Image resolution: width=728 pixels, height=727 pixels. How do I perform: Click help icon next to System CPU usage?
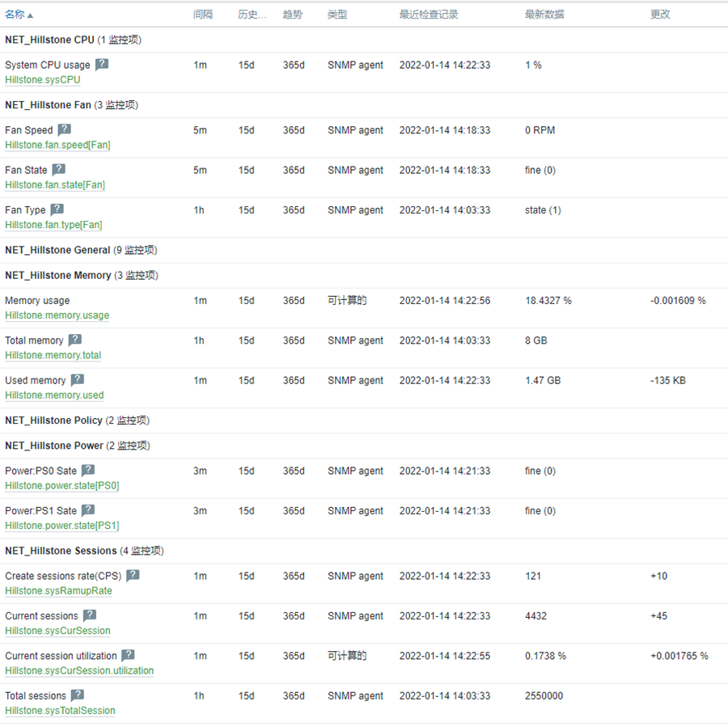point(102,65)
